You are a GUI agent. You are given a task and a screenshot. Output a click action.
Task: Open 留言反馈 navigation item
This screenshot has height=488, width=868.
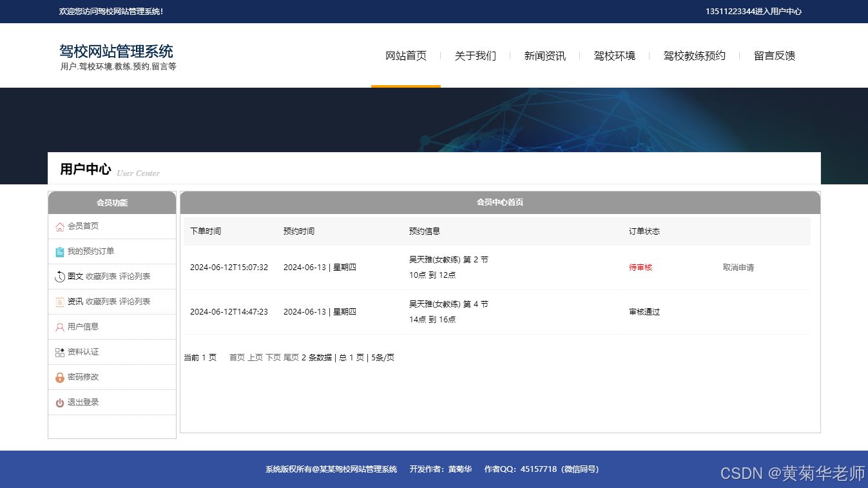[x=775, y=55]
